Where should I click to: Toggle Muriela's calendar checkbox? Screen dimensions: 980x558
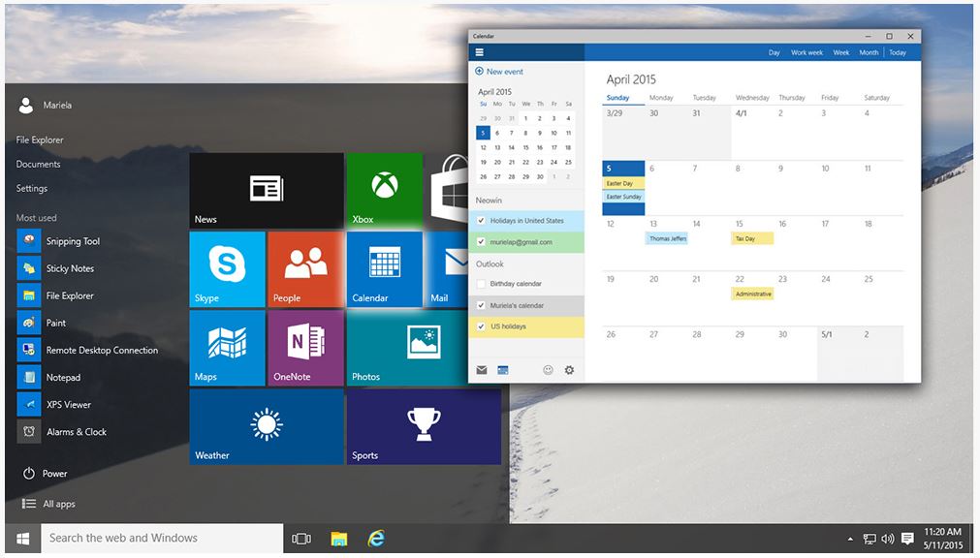click(x=481, y=305)
